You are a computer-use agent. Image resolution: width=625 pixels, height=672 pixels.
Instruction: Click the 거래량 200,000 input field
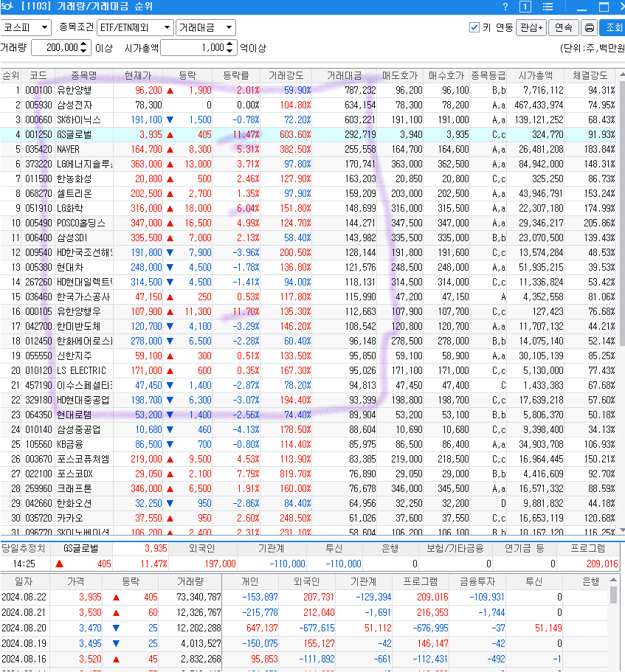click(x=56, y=47)
